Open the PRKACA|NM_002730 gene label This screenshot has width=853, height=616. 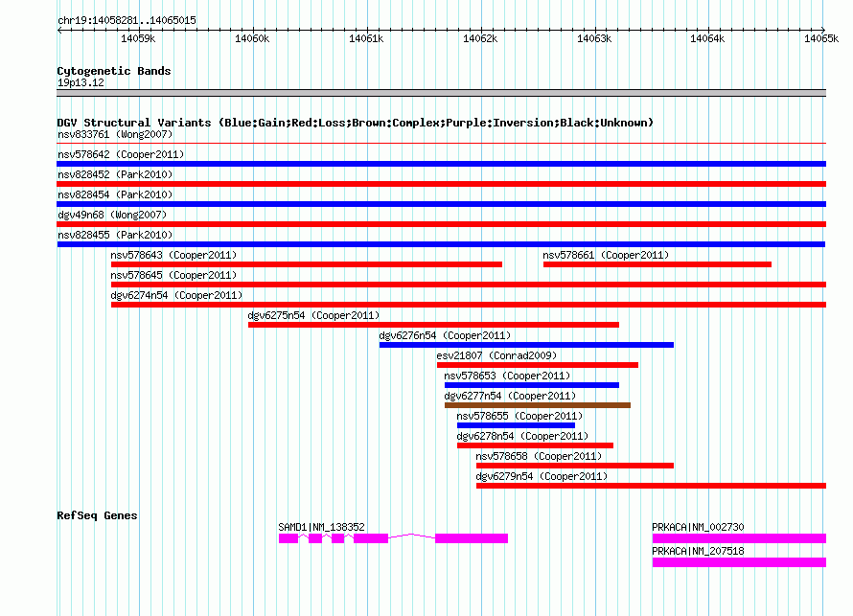click(698, 527)
